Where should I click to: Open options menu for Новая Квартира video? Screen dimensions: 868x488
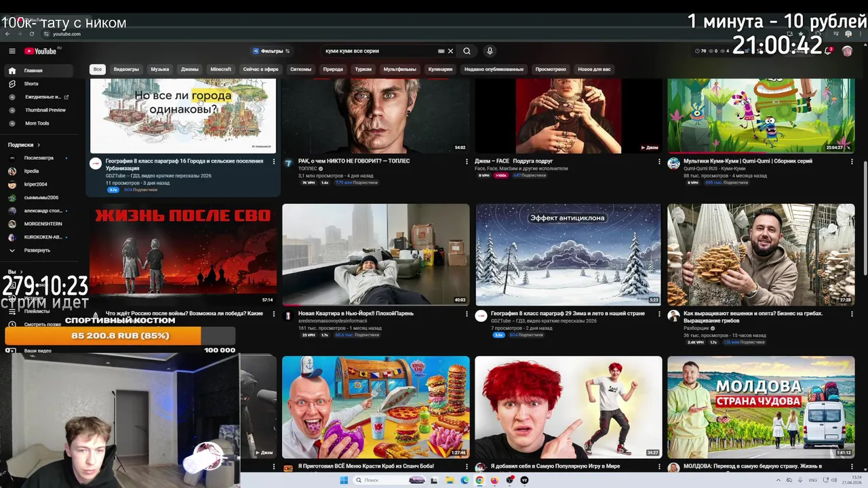467,314
